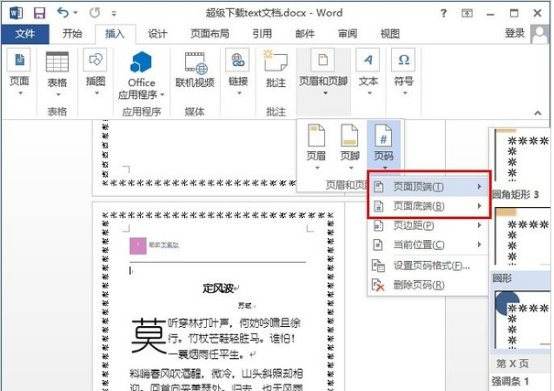The width and height of the screenshot is (554, 391).
Task: Expand the 页面 dropdown arrow
Action: pos(20,93)
